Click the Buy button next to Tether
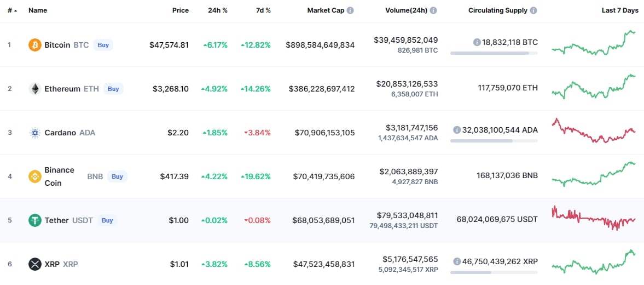The image size is (644, 285). [x=107, y=220]
